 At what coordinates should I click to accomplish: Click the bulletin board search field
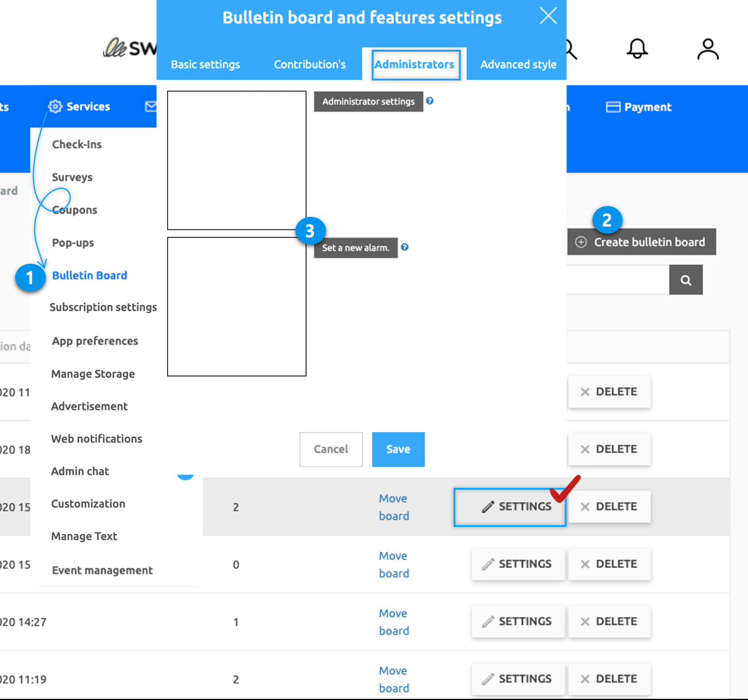[x=617, y=280]
